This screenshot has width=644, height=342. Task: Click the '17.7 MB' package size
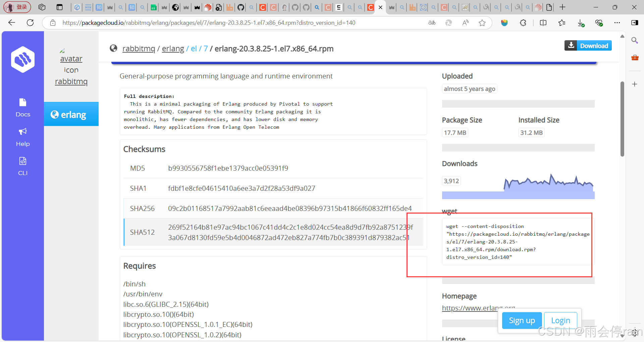455,133
